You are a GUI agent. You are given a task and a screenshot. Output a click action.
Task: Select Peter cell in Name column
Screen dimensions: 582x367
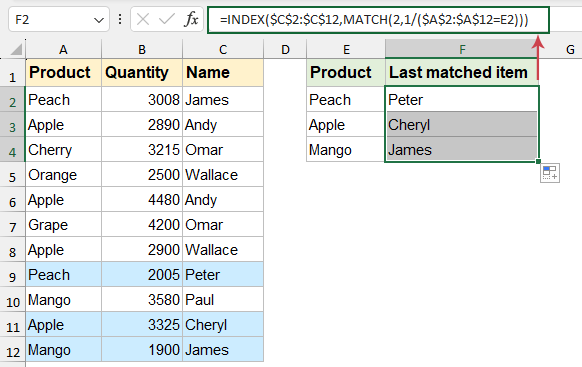(x=223, y=275)
